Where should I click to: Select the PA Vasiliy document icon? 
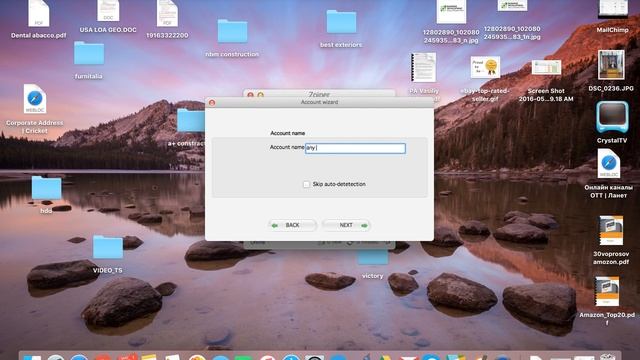click(x=424, y=67)
